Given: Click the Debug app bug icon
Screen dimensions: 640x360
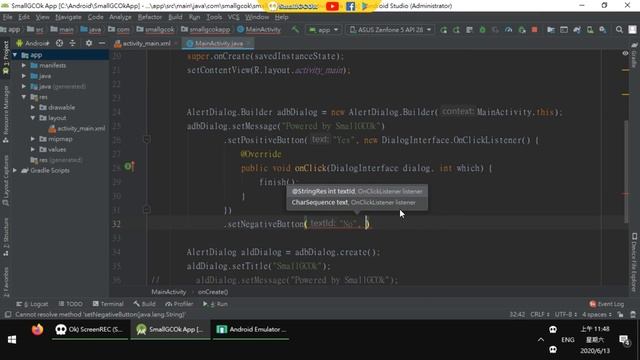Looking at the screenshot, I should (x=482, y=30).
